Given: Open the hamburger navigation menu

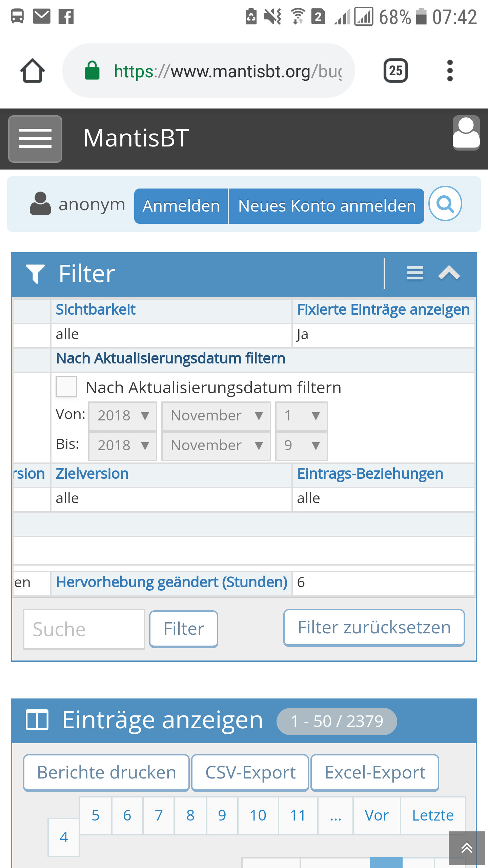Looking at the screenshot, I should [35, 139].
